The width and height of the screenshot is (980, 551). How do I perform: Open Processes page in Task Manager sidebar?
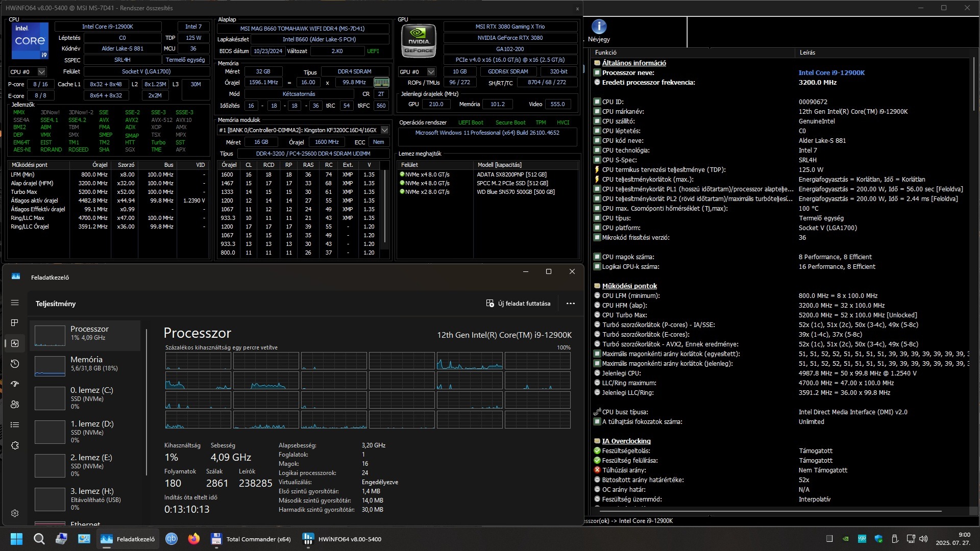point(15,323)
